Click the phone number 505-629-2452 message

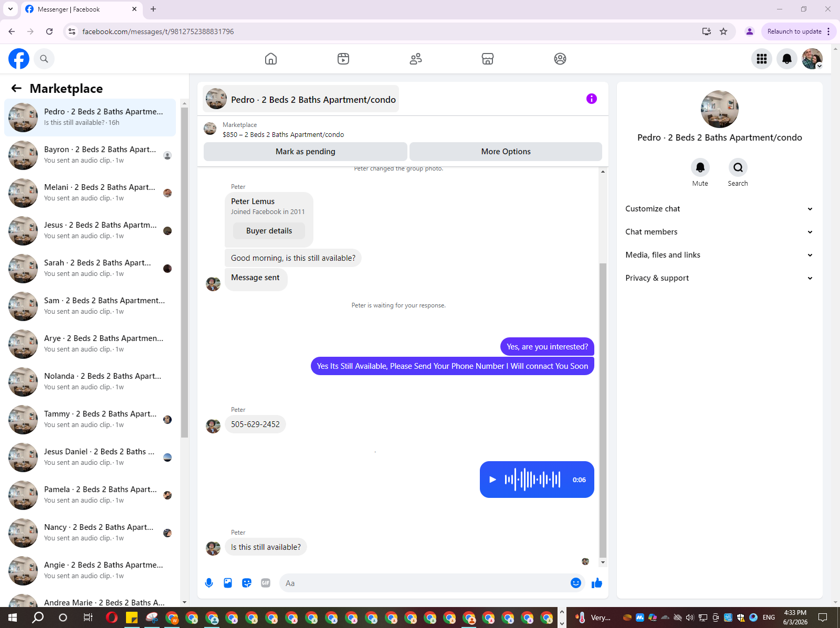click(255, 424)
